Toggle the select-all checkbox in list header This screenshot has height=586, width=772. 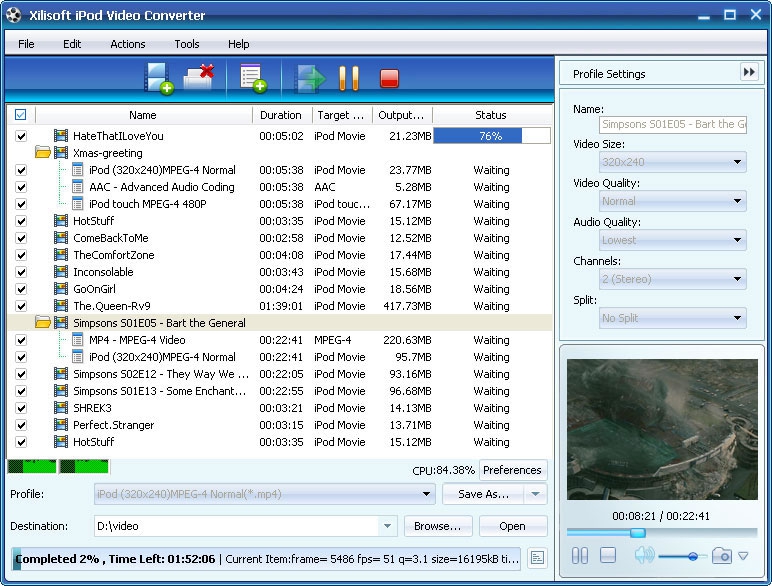click(21, 115)
